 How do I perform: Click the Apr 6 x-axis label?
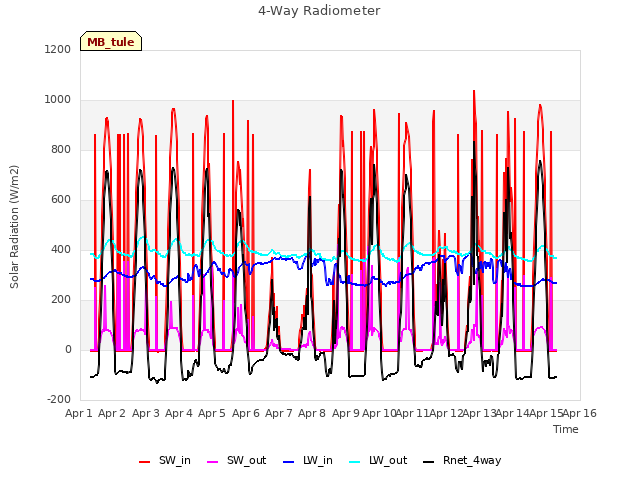[246, 413]
